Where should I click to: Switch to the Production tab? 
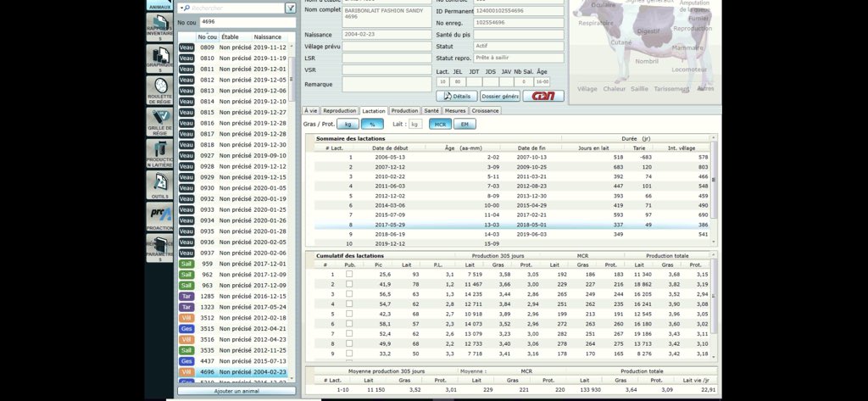click(x=404, y=111)
